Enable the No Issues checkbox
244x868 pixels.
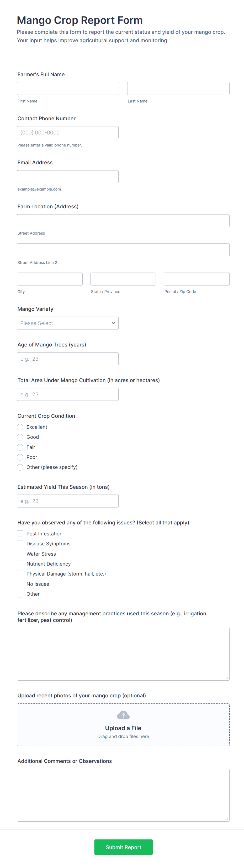tap(20, 584)
